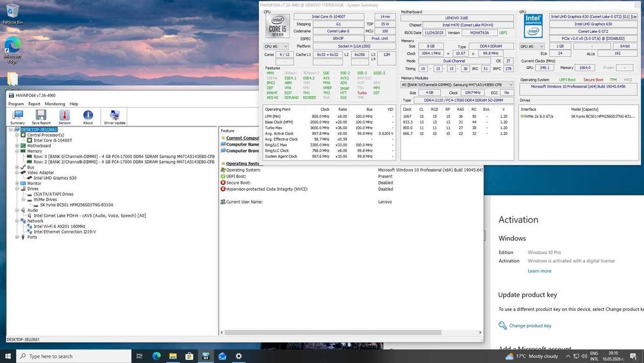Collapse the Memory tree node
This screenshot has height=363, width=644.
point(17,151)
